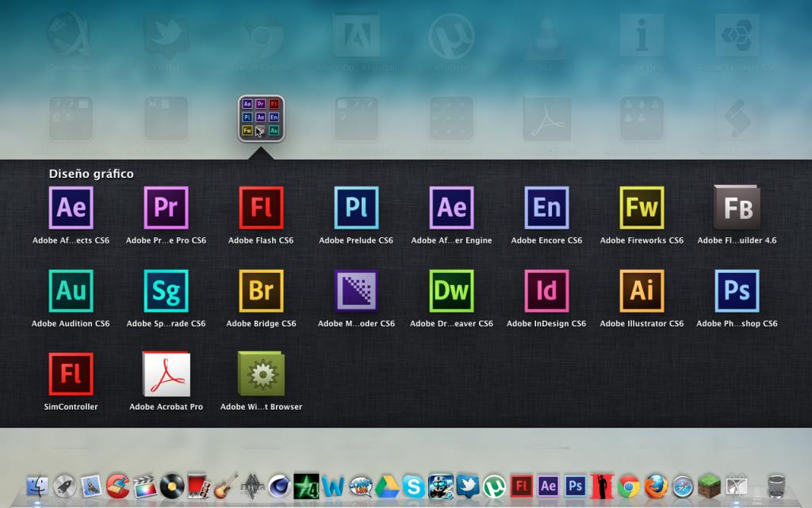The image size is (812, 508).
Task: Launch GarageBand guitar icon in Dock
Action: coord(225,486)
